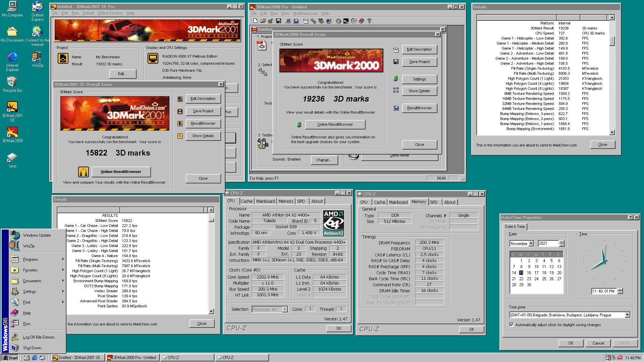The height and width of the screenshot is (362, 644).
Task: Click scroll up arrow in 3DMark2001 Details list
Action: tap(211, 210)
